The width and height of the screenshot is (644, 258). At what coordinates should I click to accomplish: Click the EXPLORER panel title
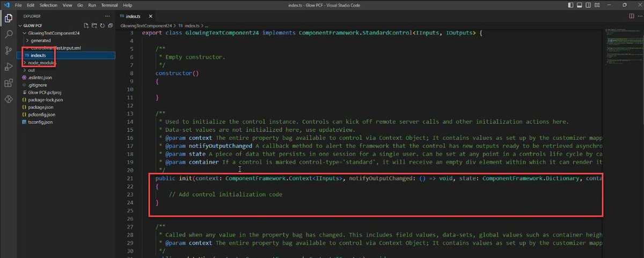click(x=32, y=16)
